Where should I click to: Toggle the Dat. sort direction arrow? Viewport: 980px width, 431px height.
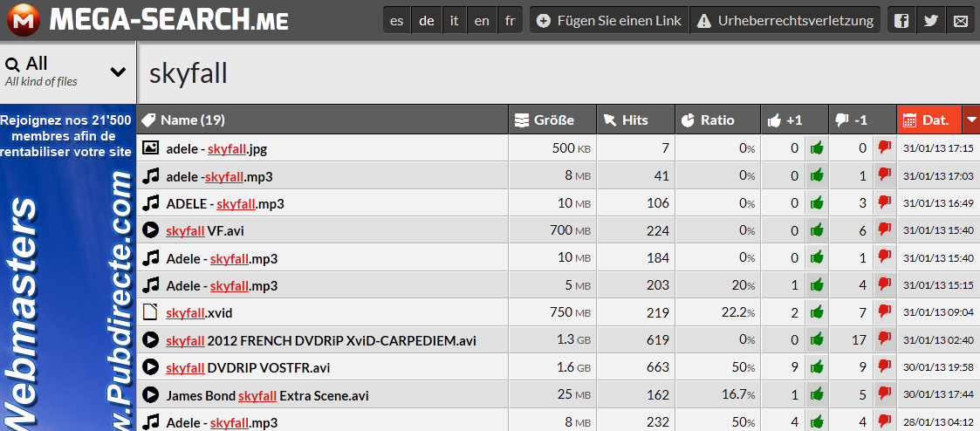click(x=971, y=120)
